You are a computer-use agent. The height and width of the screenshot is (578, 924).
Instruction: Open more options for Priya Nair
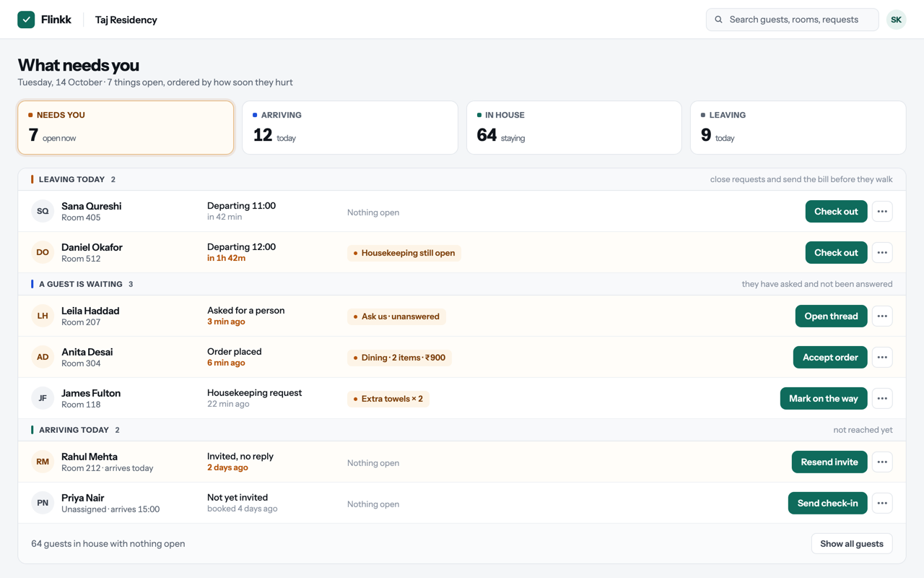pos(882,504)
